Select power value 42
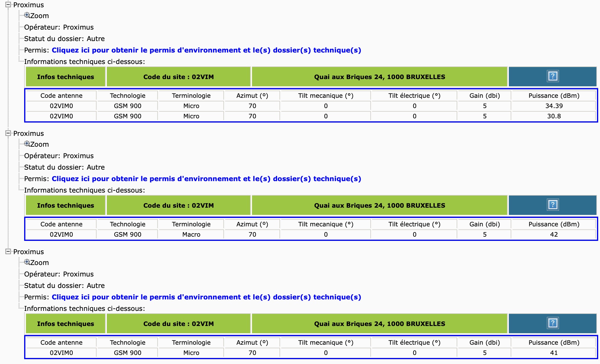This screenshot has width=600, height=364. click(x=554, y=235)
